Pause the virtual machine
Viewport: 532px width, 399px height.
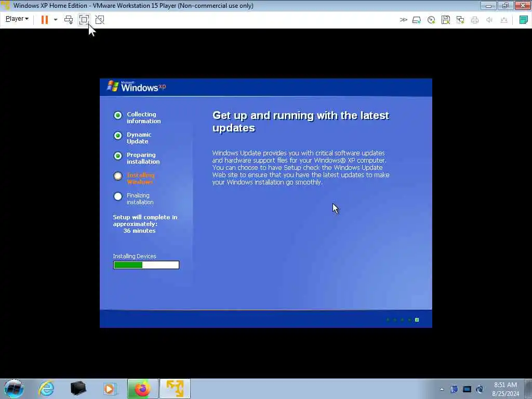pos(45,20)
